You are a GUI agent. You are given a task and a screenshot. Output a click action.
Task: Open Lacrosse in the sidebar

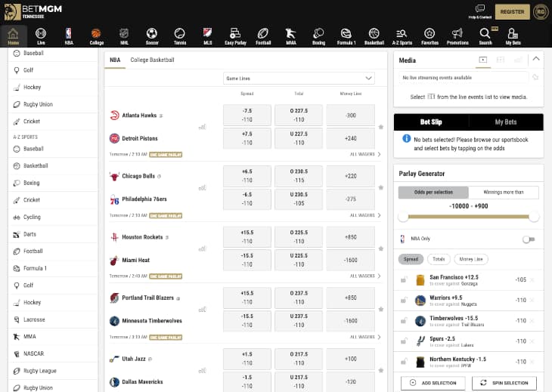[53, 319]
